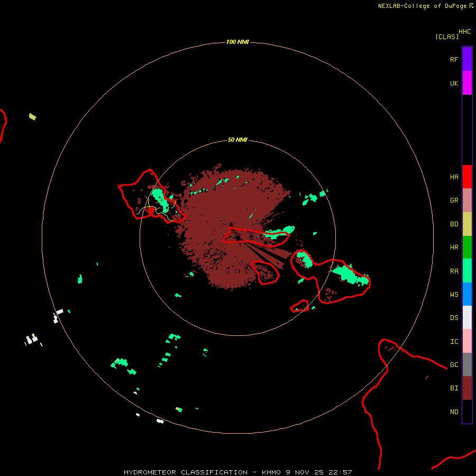Click the UK magenta legend swatch
Viewport: 476px width, 476px height.
click(467, 83)
